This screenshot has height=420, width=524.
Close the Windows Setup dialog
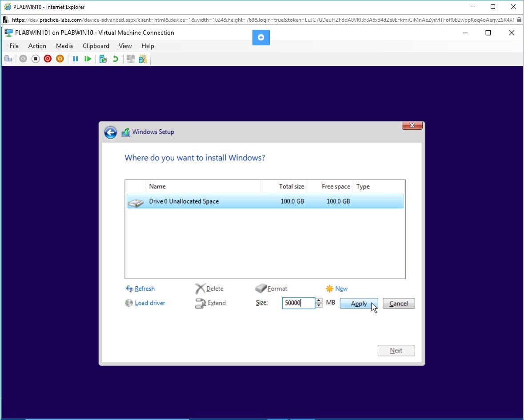click(412, 125)
